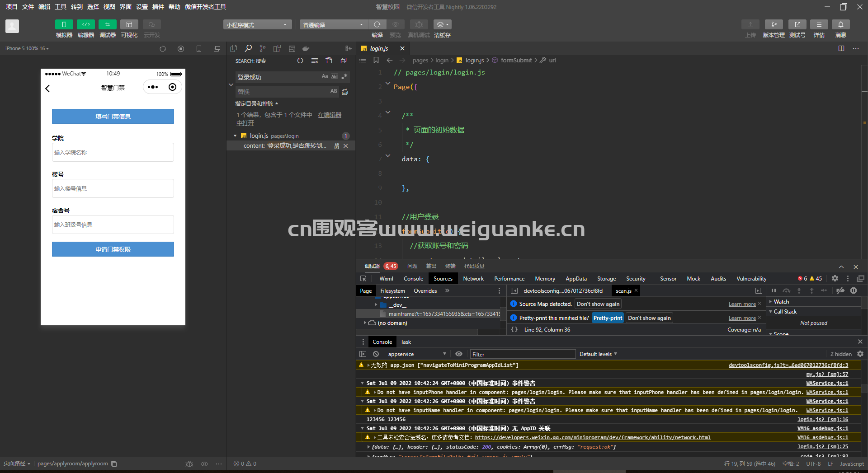868x473 pixels.
Task: Click the 申请门禁权限 button in simulator
Action: (113, 249)
